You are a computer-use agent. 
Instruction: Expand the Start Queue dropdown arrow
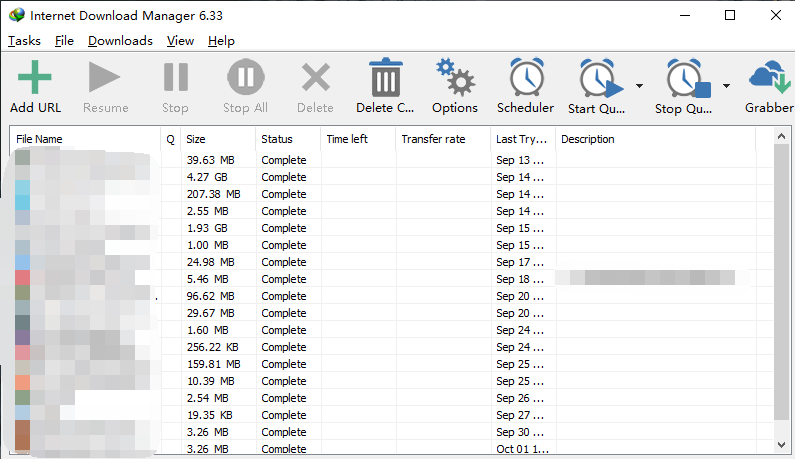click(x=639, y=85)
